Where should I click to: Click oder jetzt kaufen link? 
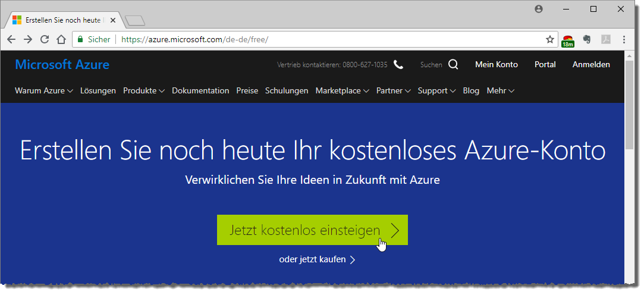tap(317, 260)
